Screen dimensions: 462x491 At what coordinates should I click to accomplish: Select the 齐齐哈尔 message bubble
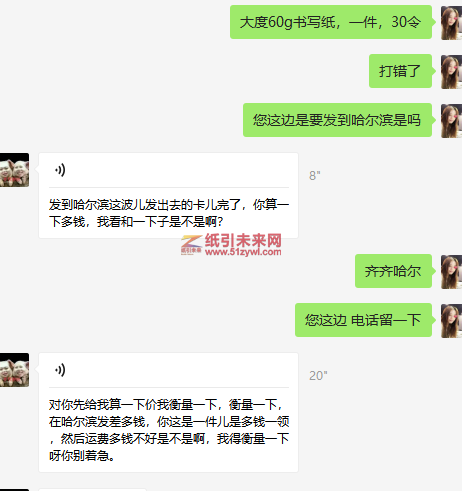[393, 271]
